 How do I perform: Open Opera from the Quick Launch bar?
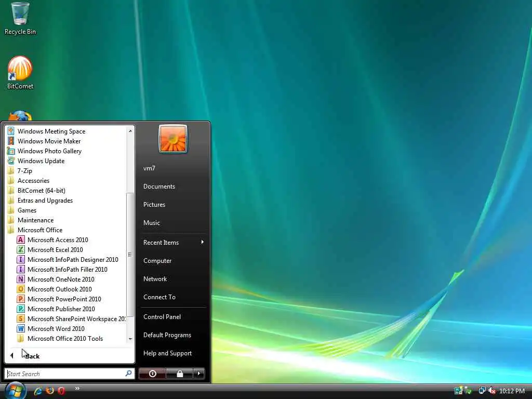(61, 391)
